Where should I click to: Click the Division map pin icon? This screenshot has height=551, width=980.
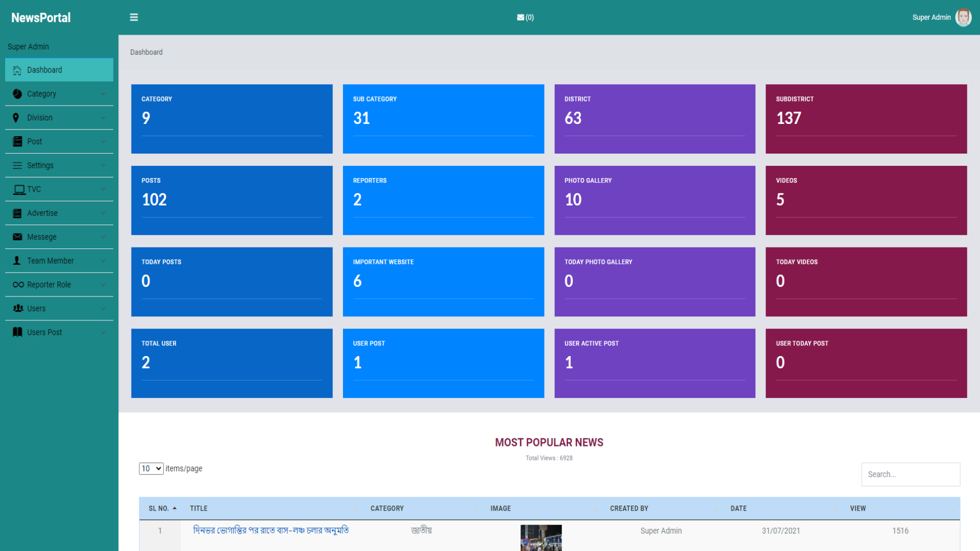point(16,118)
